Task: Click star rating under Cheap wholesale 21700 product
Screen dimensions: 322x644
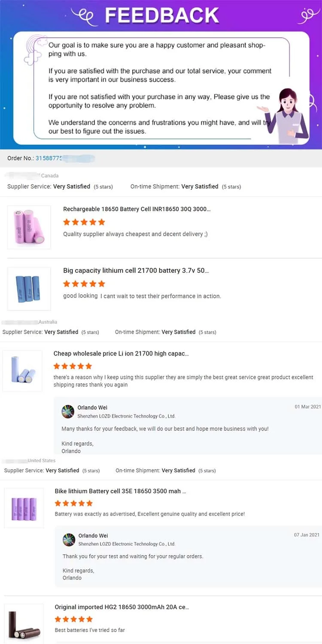Action: 73,366
